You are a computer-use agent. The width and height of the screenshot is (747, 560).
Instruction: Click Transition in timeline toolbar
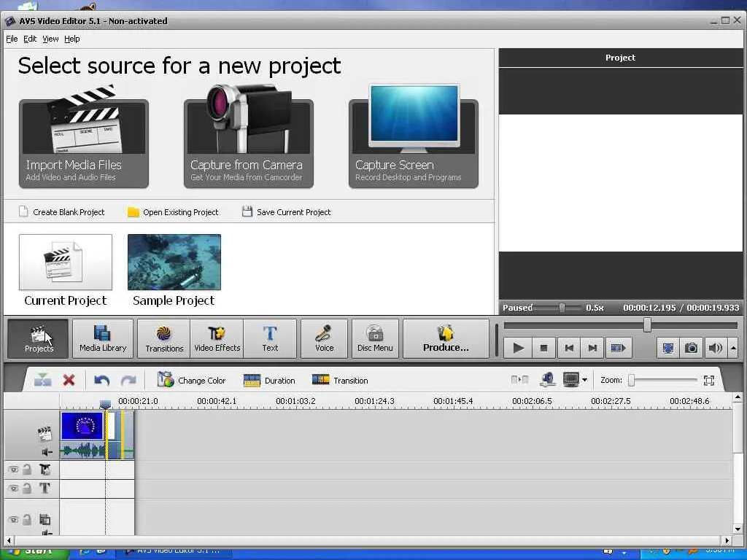click(x=340, y=380)
